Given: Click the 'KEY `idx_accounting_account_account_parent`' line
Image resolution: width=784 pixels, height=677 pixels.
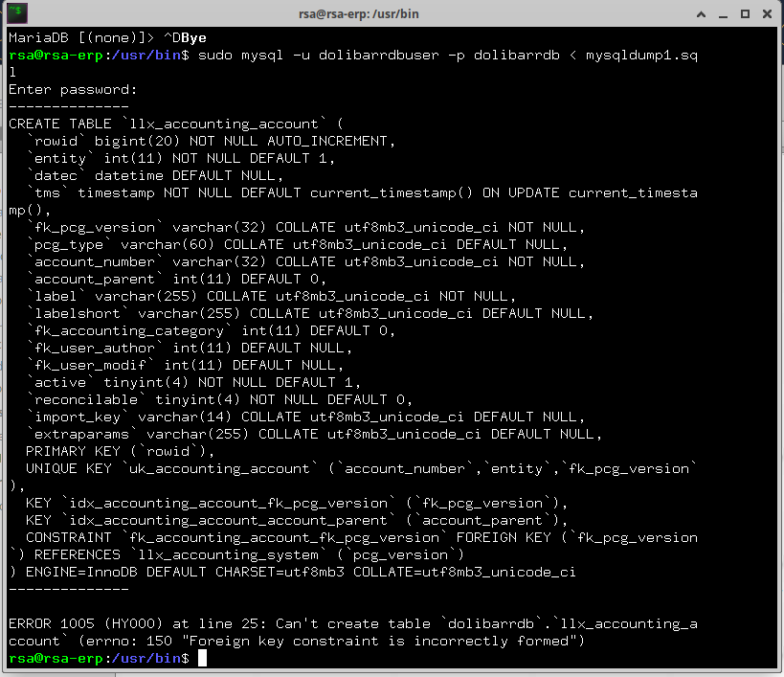Looking at the screenshot, I should (297, 521).
